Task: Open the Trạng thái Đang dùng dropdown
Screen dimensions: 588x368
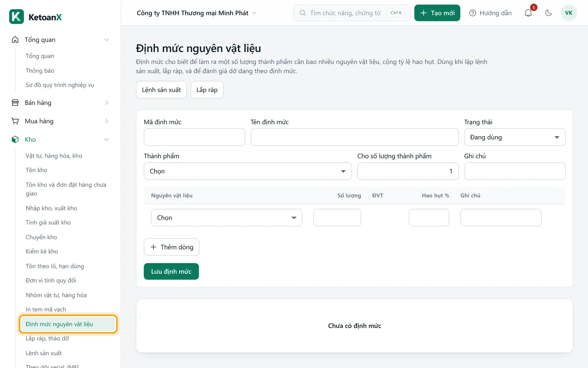Action: click(x=515, y=137)
